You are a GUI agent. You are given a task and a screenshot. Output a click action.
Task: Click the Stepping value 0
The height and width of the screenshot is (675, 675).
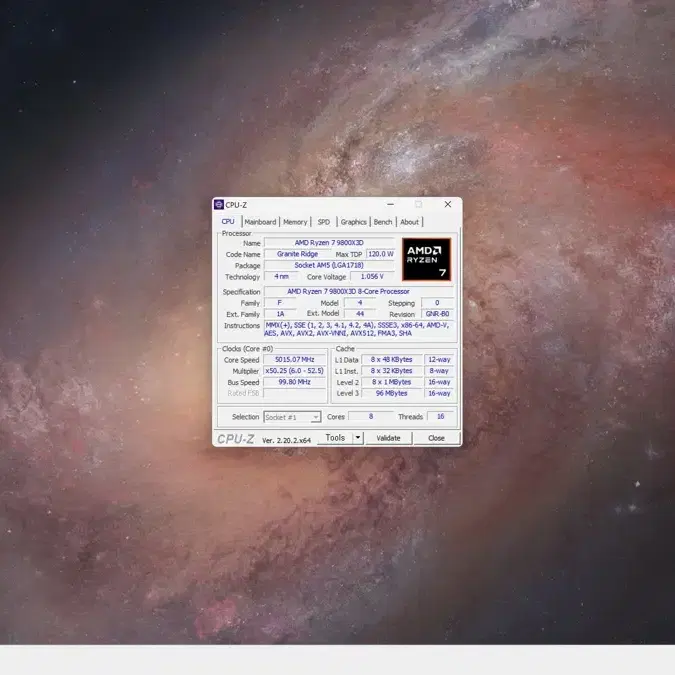[437, 303]
